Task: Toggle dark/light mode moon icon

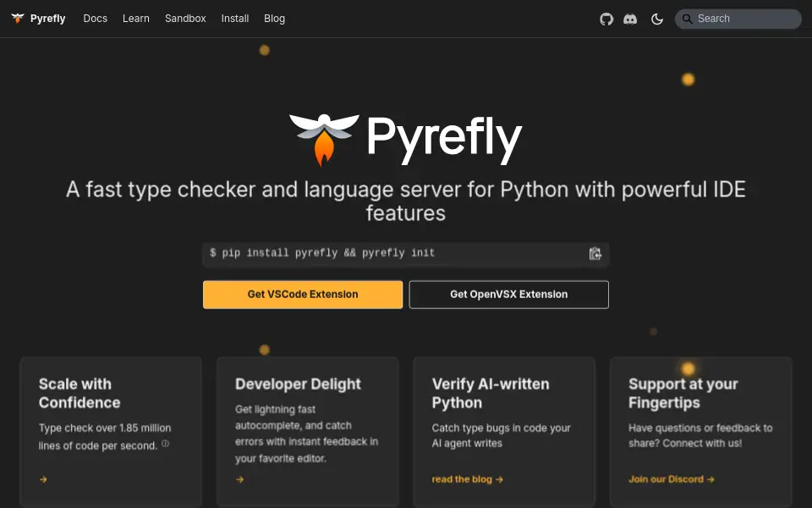Action: point(657,19)
